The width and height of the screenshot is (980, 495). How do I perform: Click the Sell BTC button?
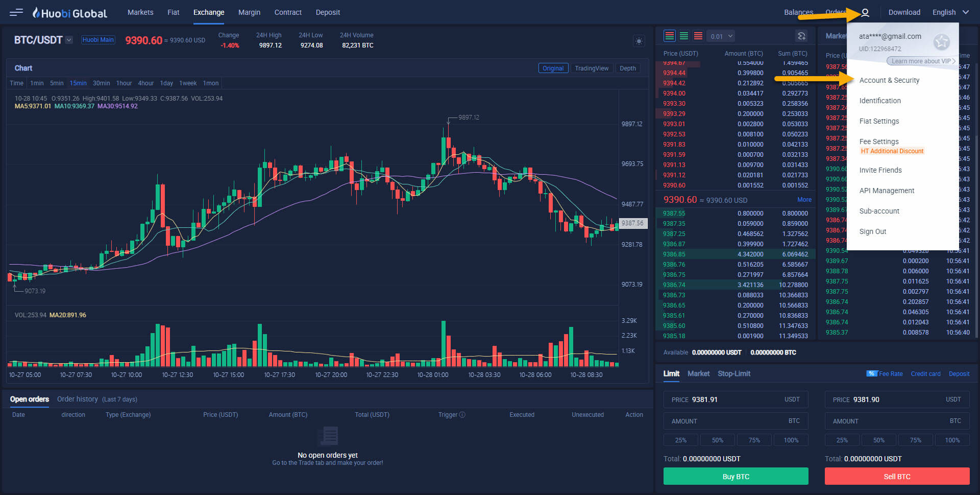[897, 476]
